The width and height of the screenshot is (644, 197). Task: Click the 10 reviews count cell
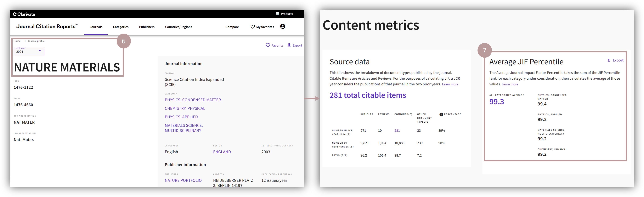point(380,131)
